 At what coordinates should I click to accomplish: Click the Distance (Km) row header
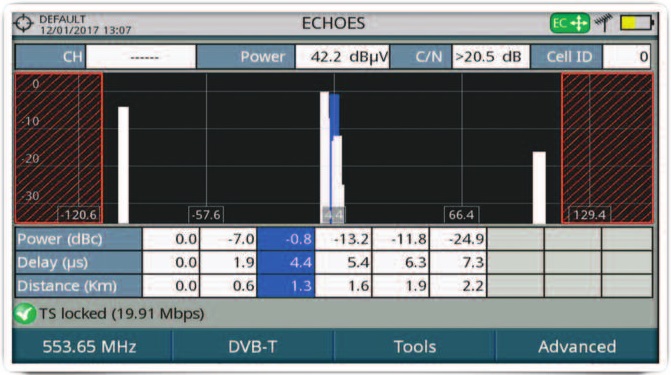[x=78, y=286]
